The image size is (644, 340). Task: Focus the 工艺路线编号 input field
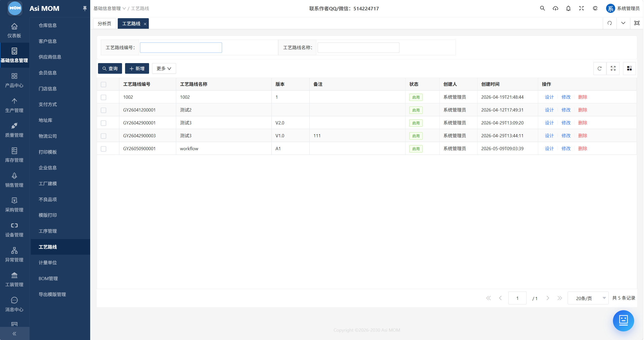[181, 47]
